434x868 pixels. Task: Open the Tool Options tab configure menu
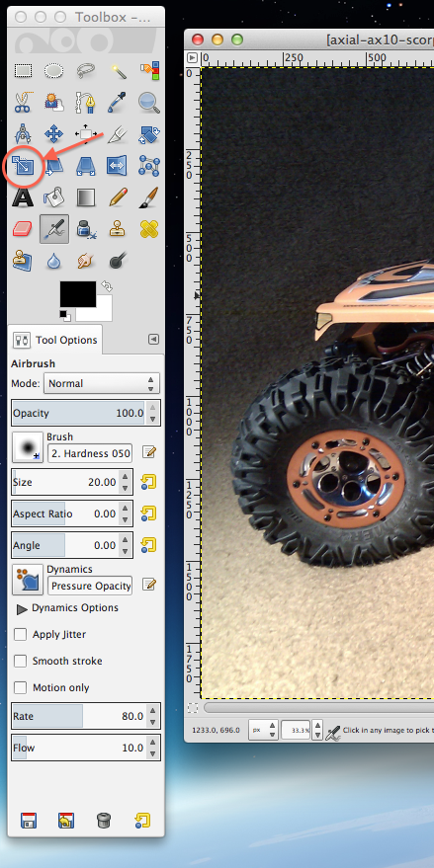point(153,340)
